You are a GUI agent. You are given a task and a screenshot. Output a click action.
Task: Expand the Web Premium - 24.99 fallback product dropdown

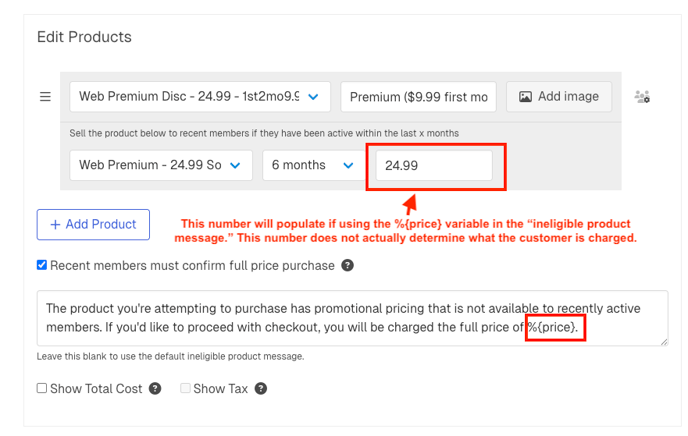tap(160, 165)
